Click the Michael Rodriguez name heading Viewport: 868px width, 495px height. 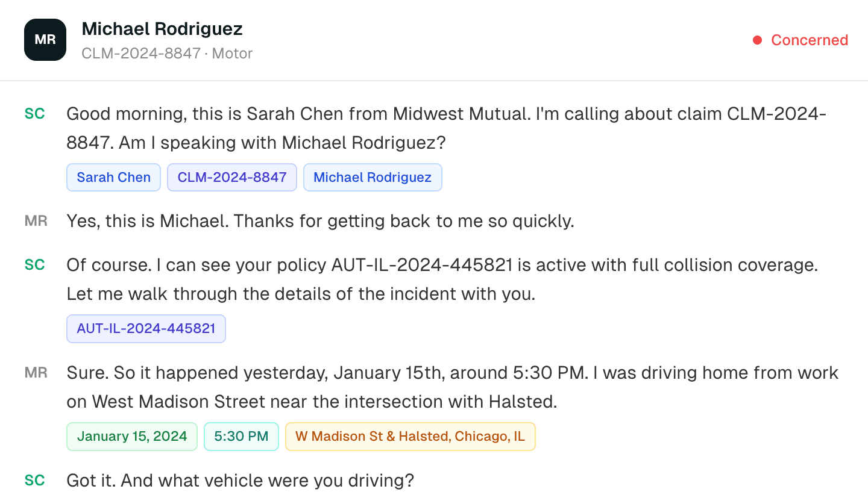coord(162,28)
